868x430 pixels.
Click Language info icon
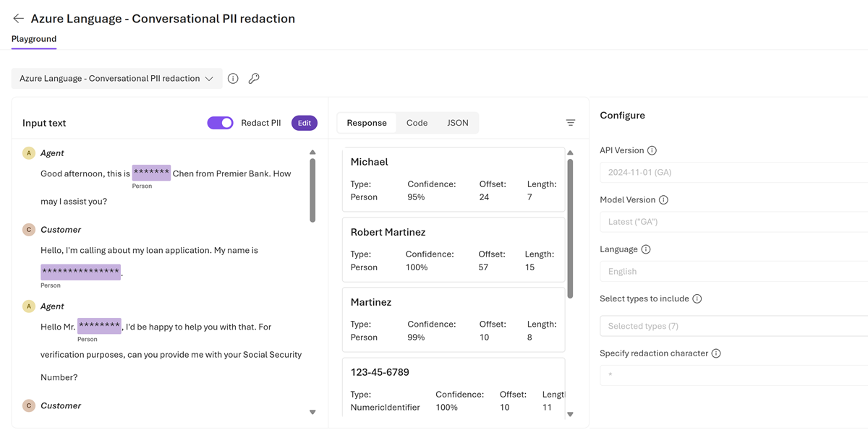pos(646,249)
